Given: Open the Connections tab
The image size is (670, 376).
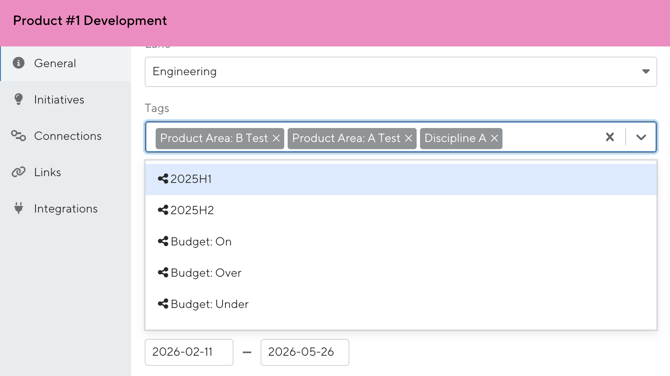Looking at the screenshot, I should tap(65, 136).
